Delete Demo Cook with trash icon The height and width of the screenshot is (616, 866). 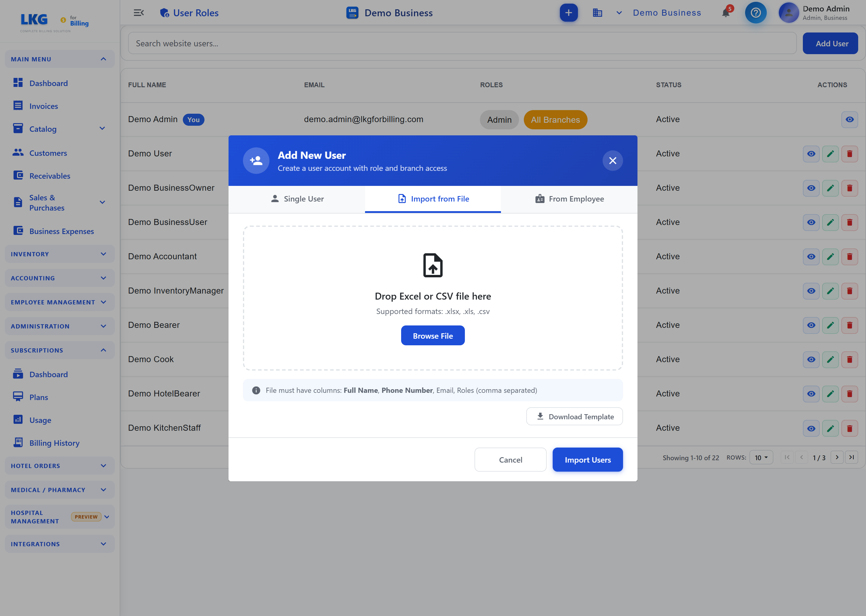(x=849, y=360)
